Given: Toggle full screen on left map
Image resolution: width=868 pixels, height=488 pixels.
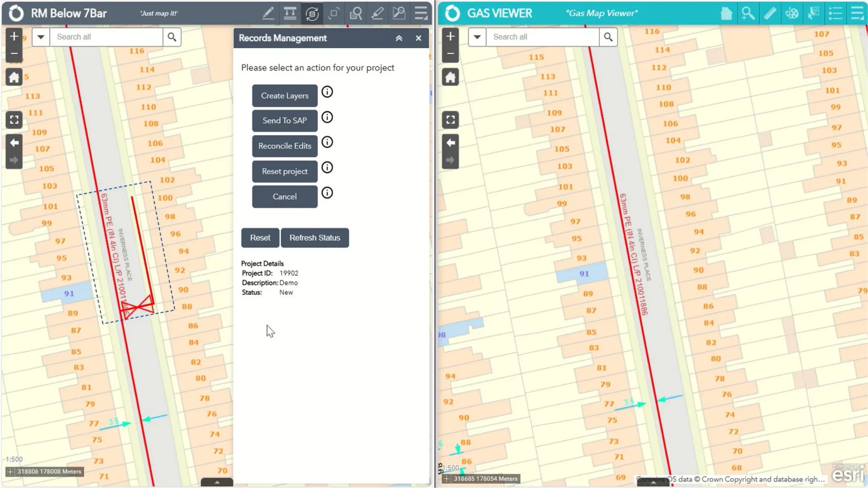Looking at the screenshot, I should (14, 120).
